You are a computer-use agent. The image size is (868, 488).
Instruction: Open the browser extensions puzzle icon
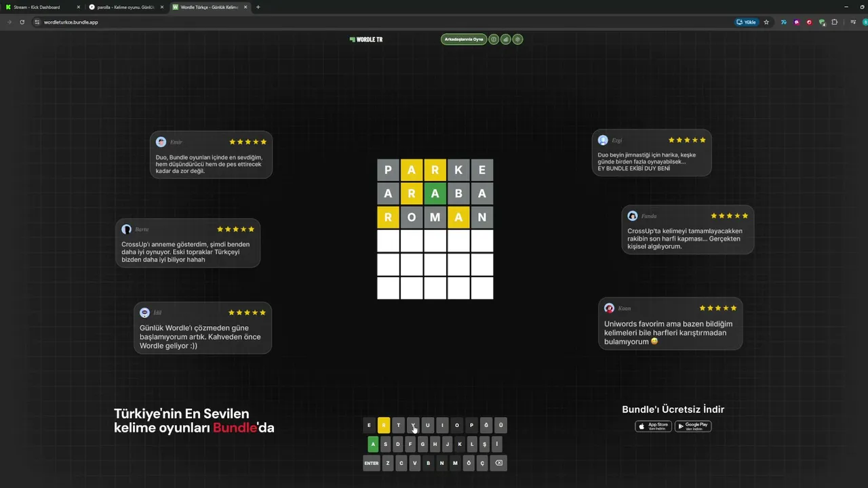click(835, 22)
